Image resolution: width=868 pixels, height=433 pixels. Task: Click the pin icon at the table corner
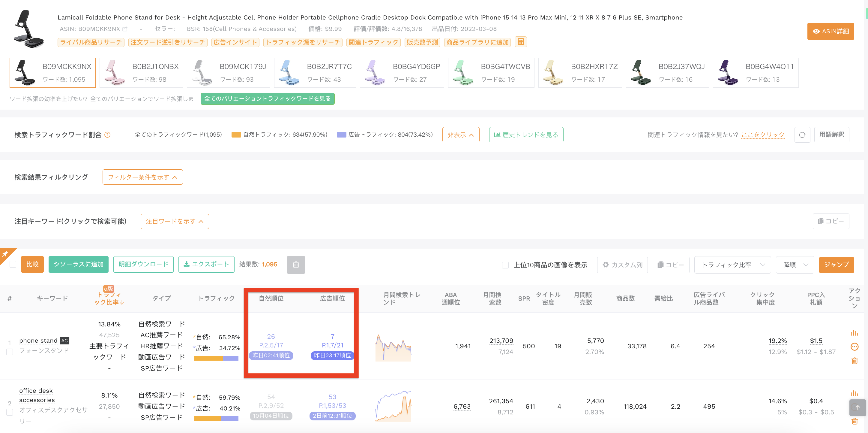coord(5,254)
